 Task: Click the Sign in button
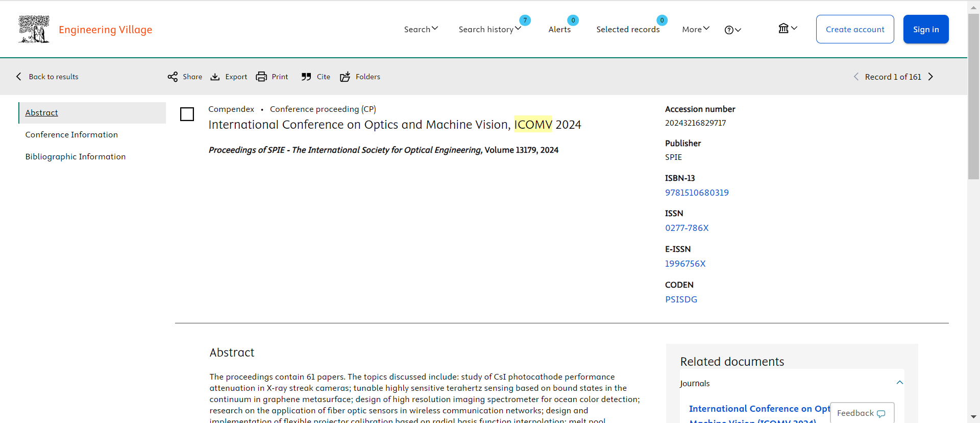point(925,29)
